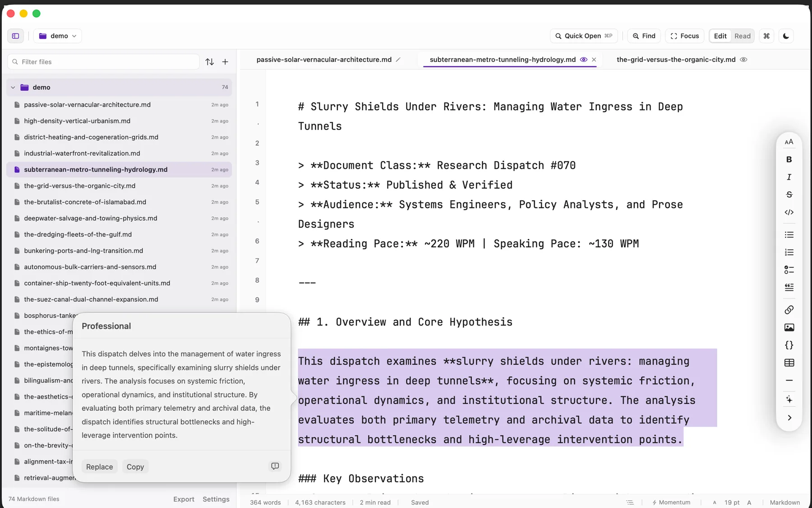Create a new file with plus icon
812x508 pixels.
coord(225,62)
